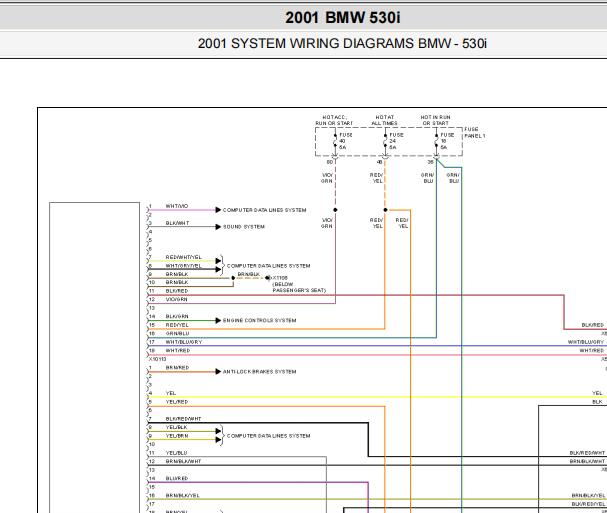The height and width of the screenshot is (513, 607).
Task: Click the "BRN/RED" wire label
Action: (x=177, y=367)
